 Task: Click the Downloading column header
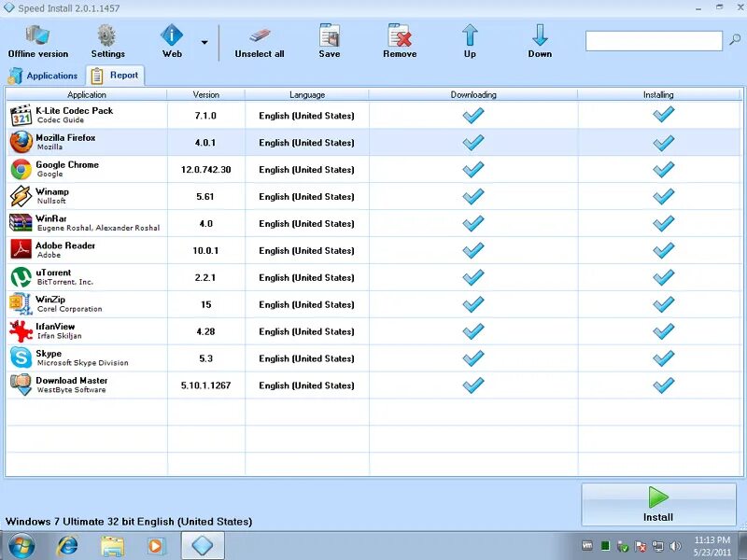point(473,95)
